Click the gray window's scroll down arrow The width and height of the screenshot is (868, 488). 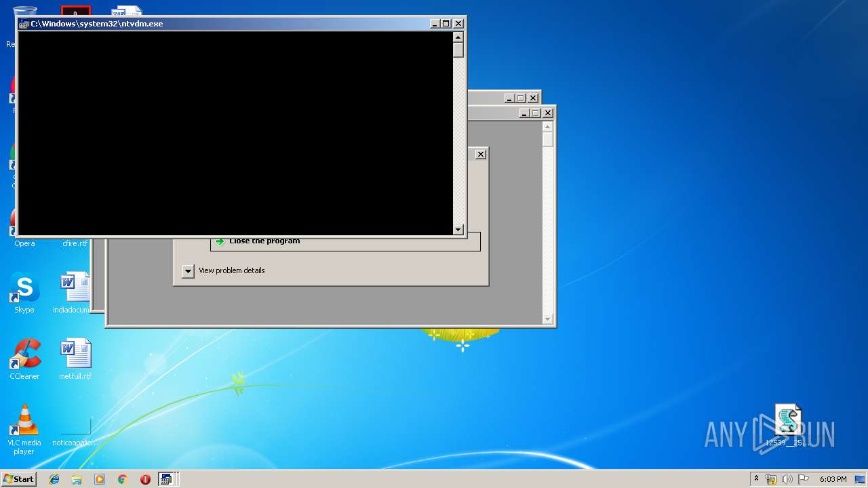548,319
